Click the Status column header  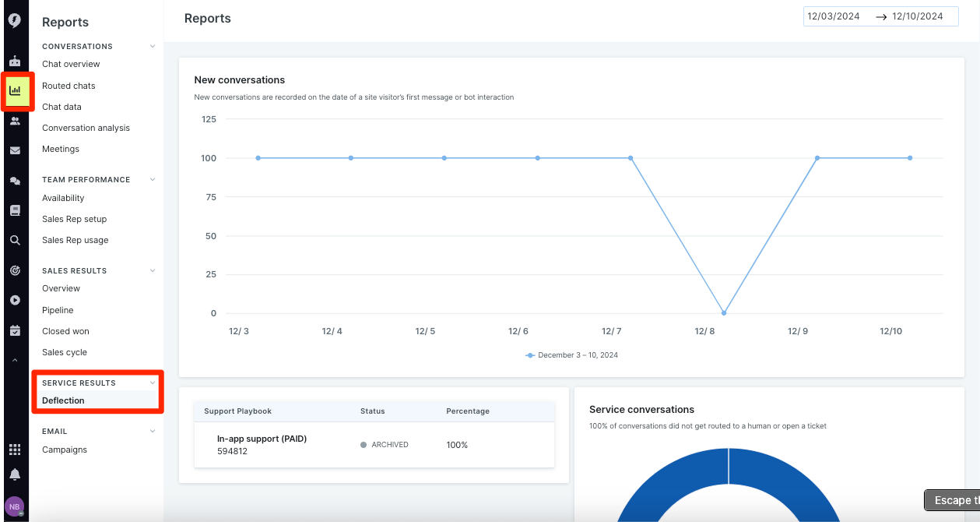pyautogui.click(x=372, y=411)
